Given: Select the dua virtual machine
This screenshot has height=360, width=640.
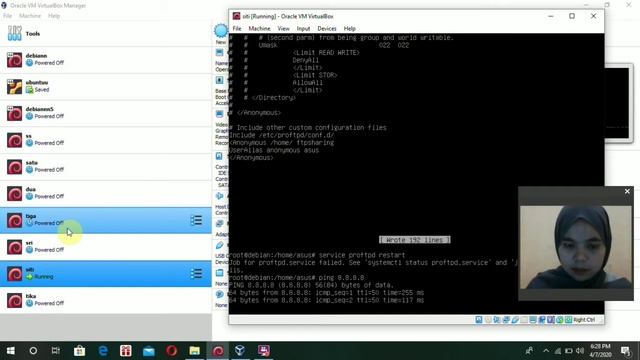Looking at the screenshot, I should [x=106, y=193].
